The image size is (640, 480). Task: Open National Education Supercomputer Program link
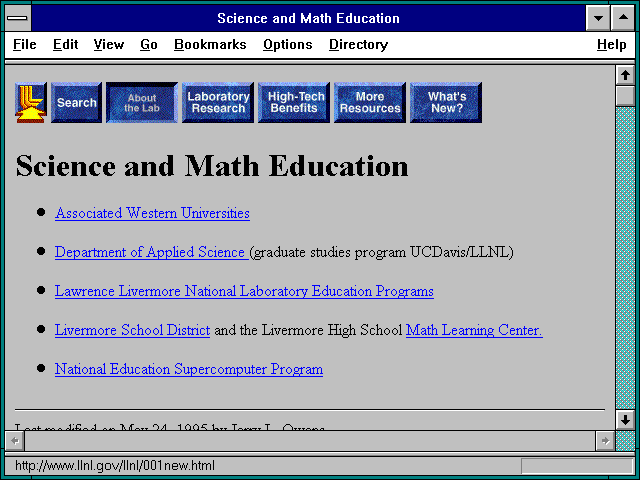(x=189, y=369)
